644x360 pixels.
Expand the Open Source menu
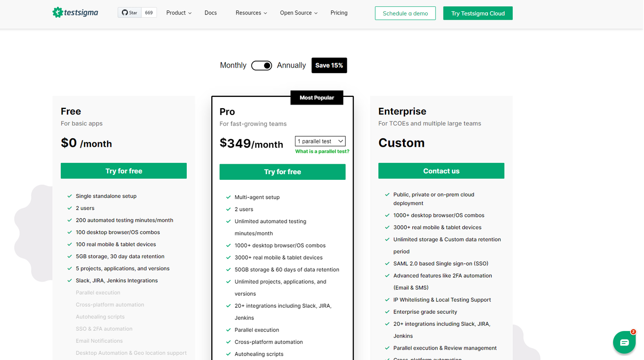[x=299, y=13]
